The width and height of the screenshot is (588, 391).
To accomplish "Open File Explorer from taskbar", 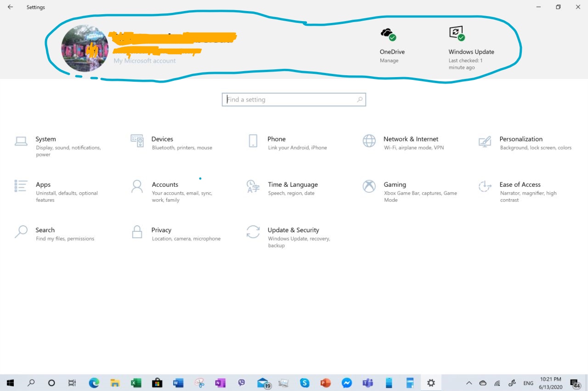I will [x=115, y=383].
